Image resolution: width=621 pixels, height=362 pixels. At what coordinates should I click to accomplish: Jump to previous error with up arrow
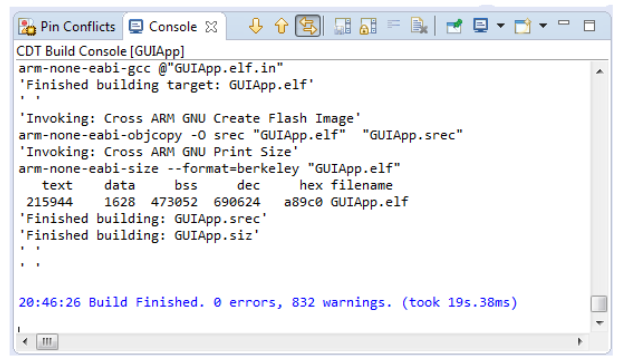[281, 26]
